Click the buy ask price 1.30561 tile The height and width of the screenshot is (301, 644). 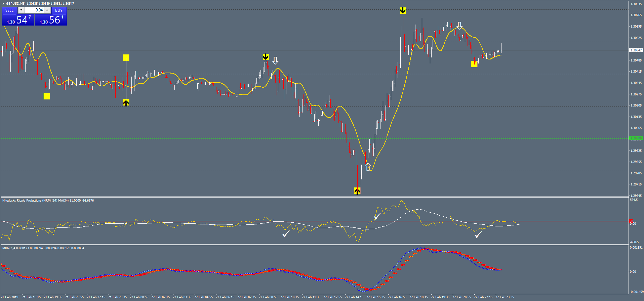51,20
